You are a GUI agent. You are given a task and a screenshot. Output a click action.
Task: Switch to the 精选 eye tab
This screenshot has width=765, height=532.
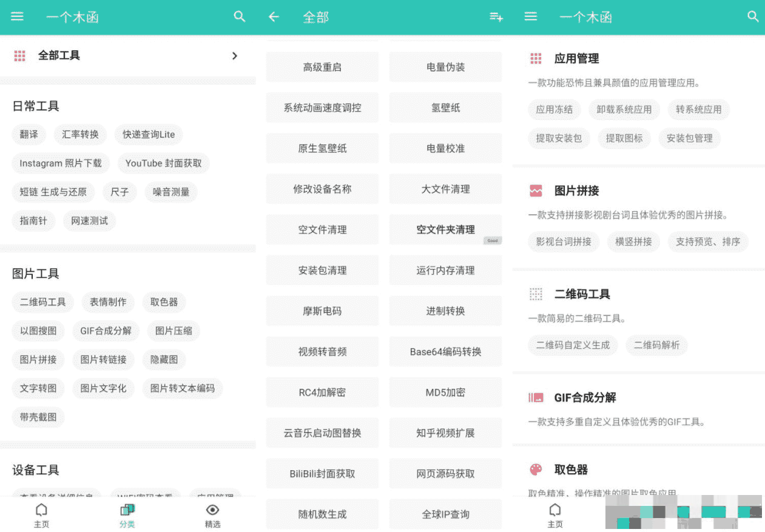coord(212,514)
